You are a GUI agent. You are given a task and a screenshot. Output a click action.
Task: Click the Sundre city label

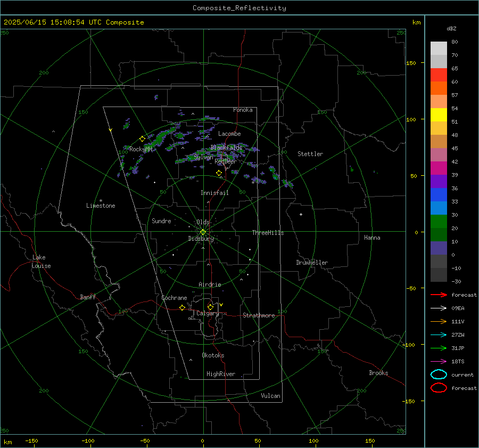click(161, 221)
